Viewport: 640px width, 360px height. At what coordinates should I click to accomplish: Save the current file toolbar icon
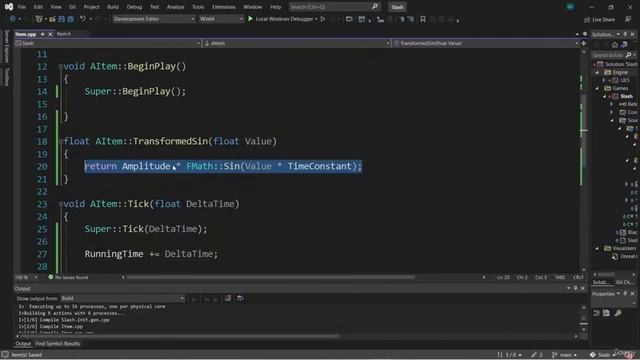point(62,19)
